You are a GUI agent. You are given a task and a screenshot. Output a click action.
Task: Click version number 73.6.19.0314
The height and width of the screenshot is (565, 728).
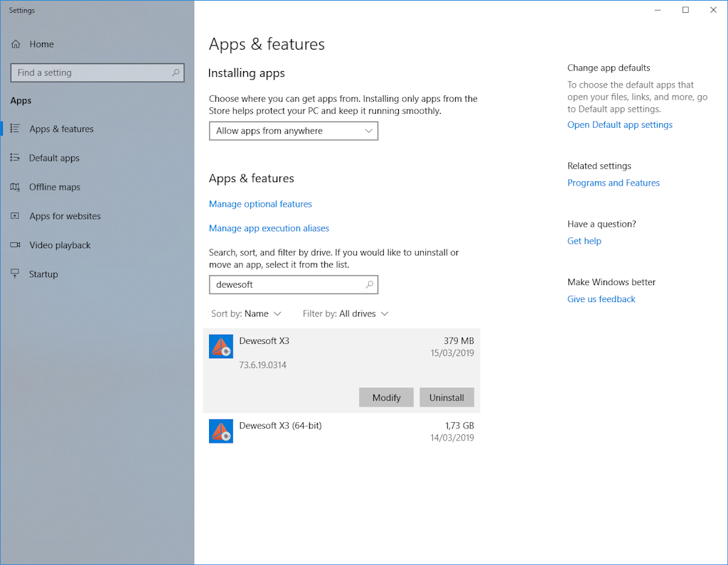tap(262, 365)
